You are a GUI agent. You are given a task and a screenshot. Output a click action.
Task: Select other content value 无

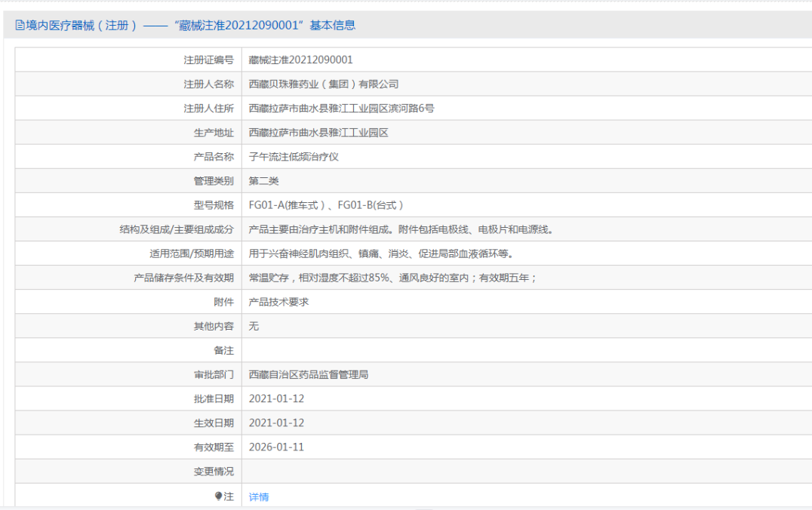click(254, 326)
